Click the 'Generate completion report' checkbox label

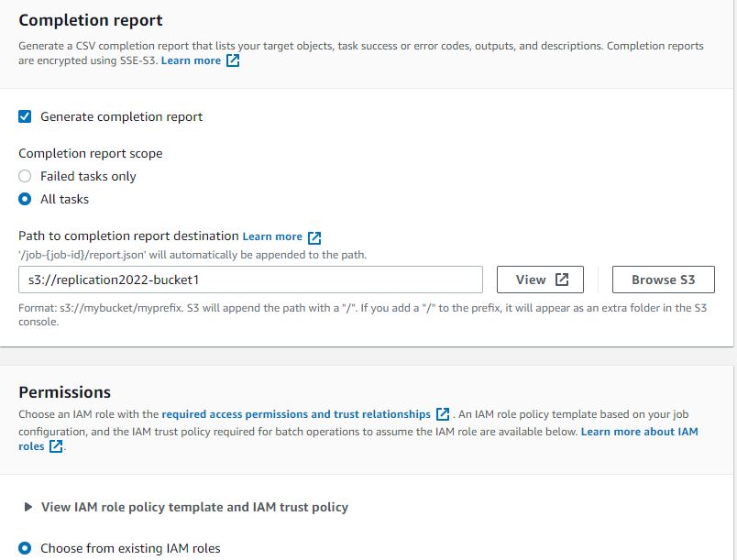121,116
